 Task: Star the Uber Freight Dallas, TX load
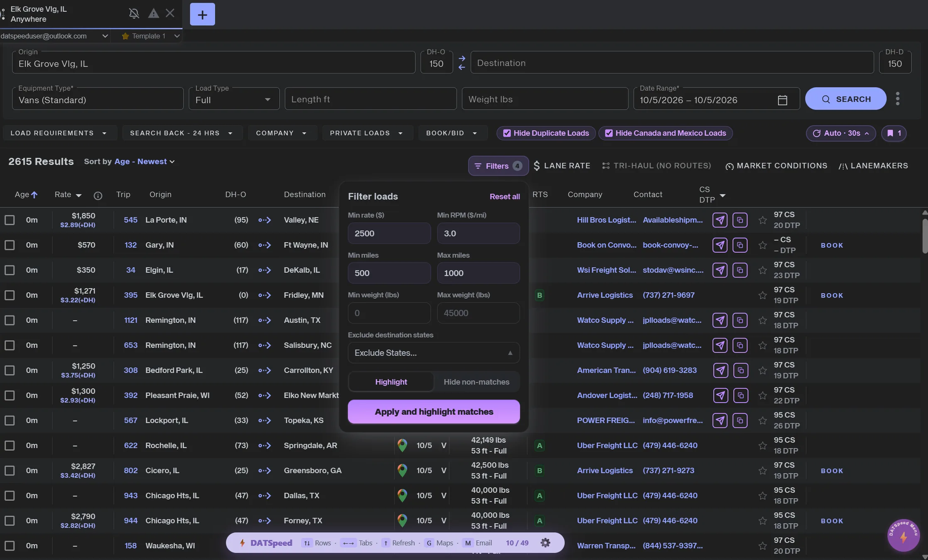point(762,496)
